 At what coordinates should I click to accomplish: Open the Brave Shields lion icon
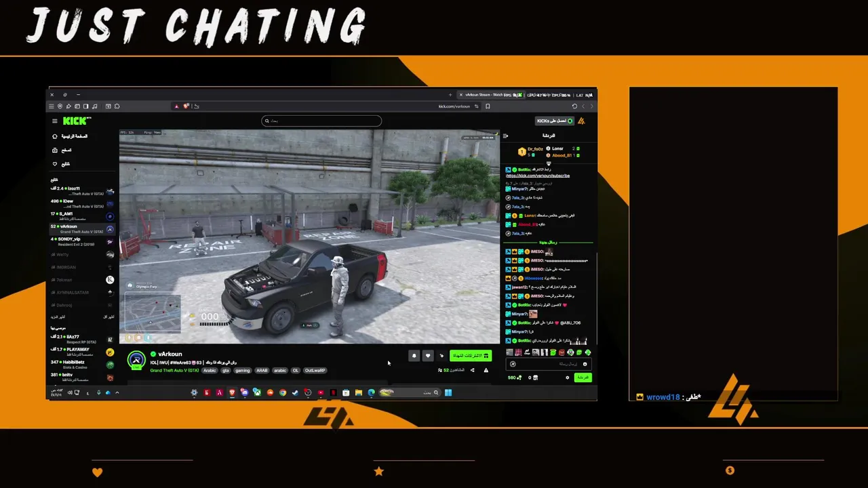point(186,106)
